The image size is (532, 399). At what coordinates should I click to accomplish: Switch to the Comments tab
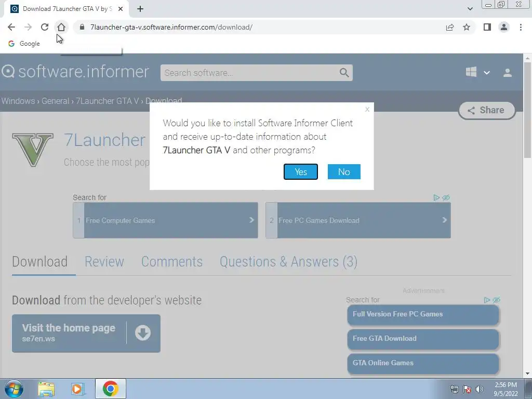click(171, 262)
